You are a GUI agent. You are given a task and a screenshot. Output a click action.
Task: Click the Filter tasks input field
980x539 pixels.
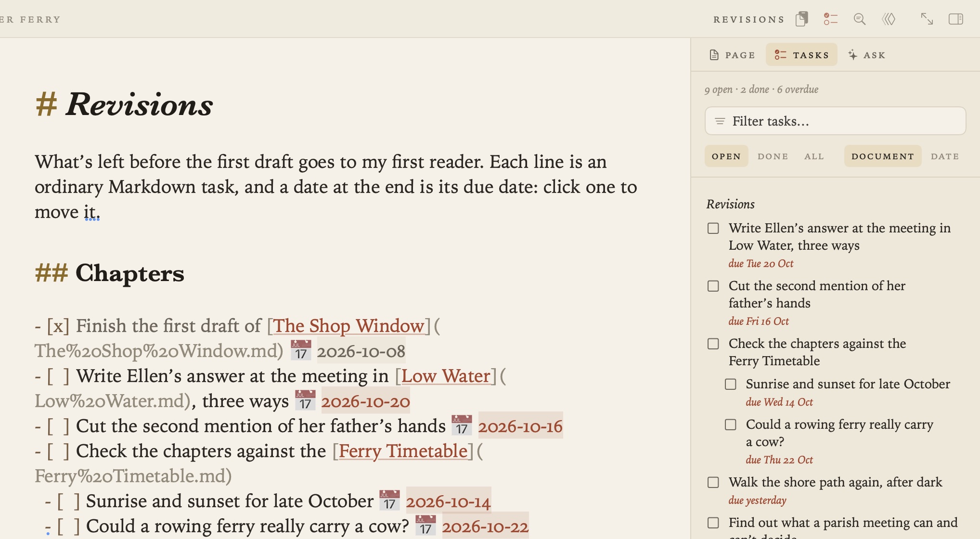tap(835, 121)
